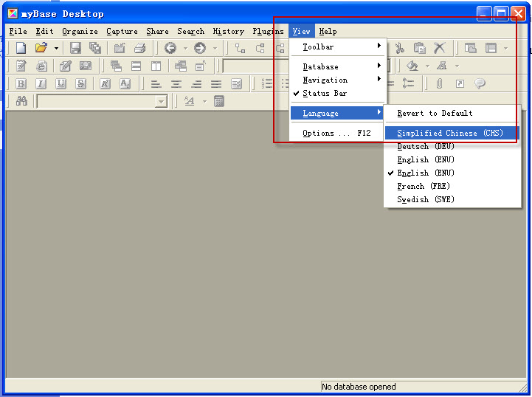Viewport: 532px width, 397px height.
Task: Click the clipboard paste icon
Action: 419,48
